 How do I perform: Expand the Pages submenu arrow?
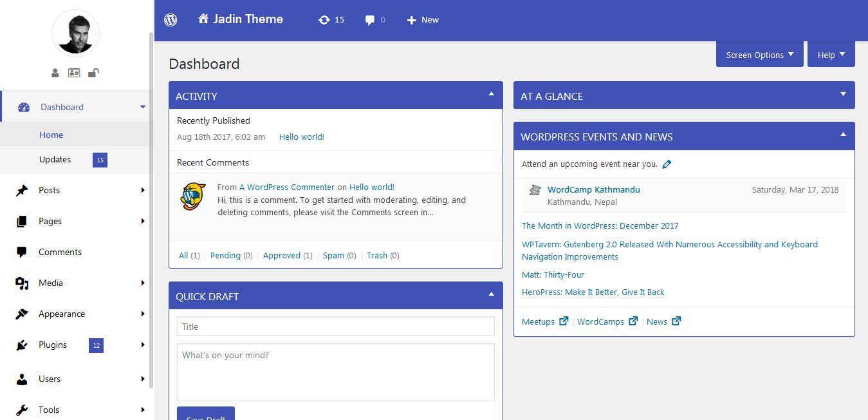coord(143,221)
